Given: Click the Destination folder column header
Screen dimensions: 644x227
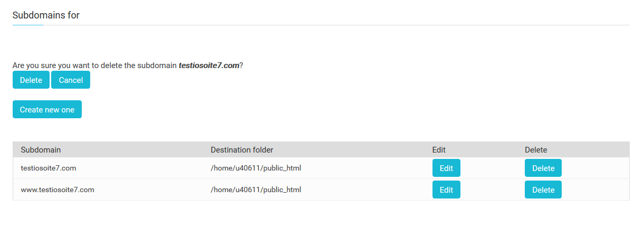Looking at the screenshot, I should click(x=242, y=150).
